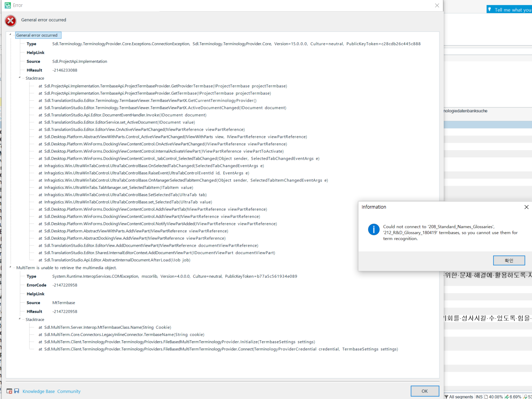The height and width of the screenshot is (399, 532).
Task: Select the GetProviderTermbase stack trace line
Action: coord(163,86)
